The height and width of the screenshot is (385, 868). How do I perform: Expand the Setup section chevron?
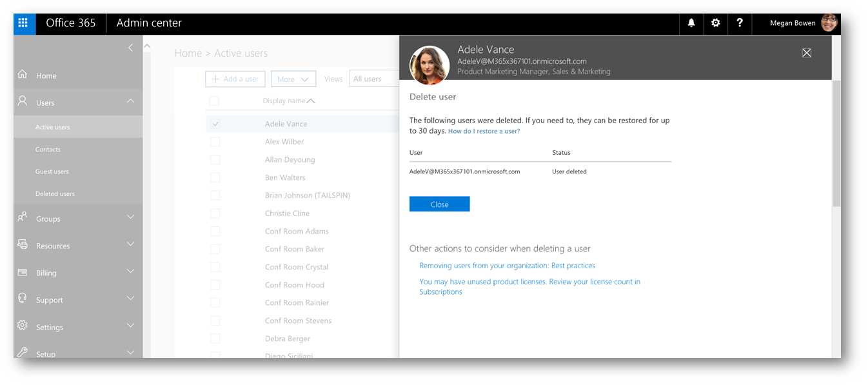[130, 352]
